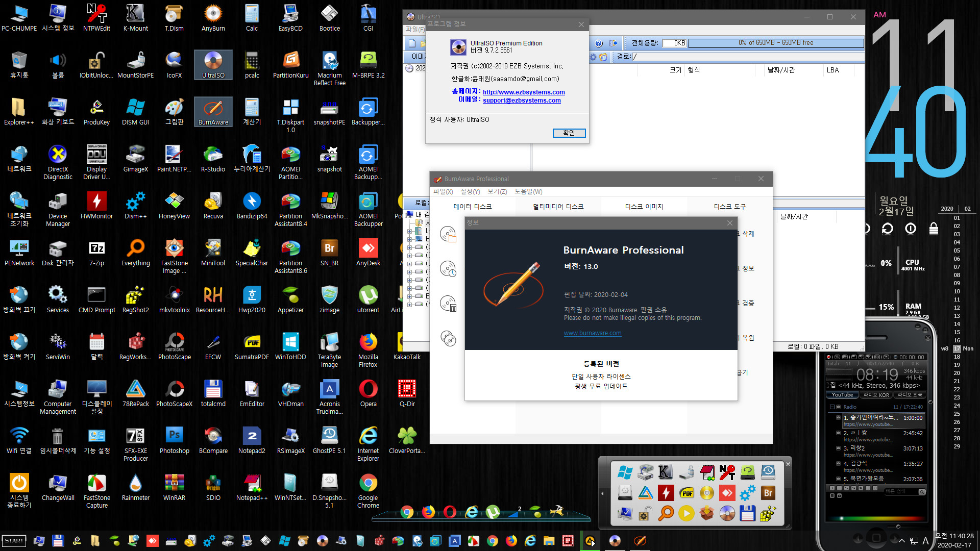Screen dimensions: 980x551
Task: Expand the last drive node in UltraISO local tree
Action: click(409, 304)
